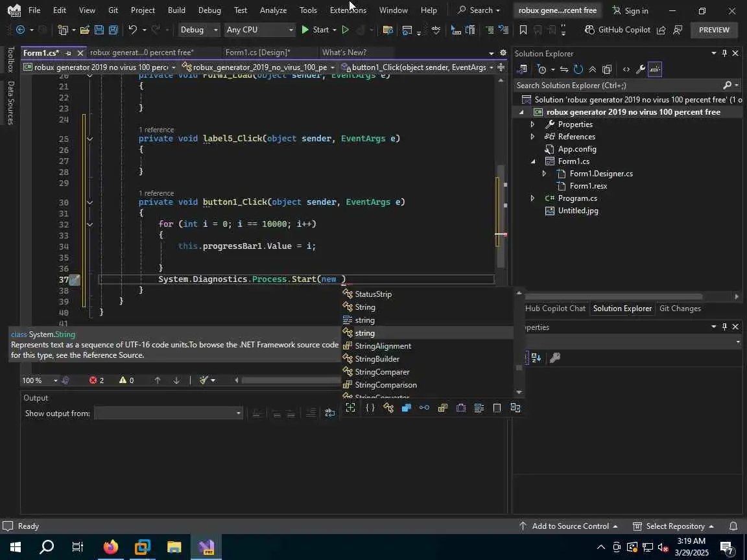Open the document tabs overflow dropdown
The height and width of the screenshot is (560, 747).
[491, 53]
